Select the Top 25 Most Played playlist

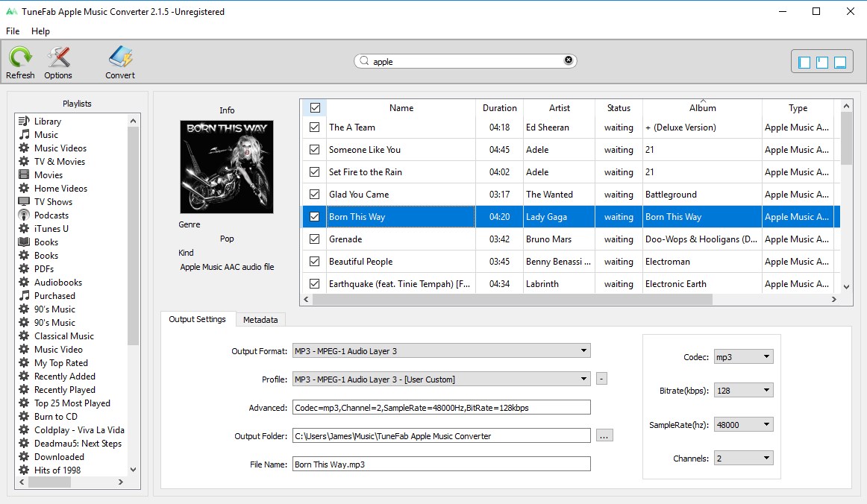click(x=72, y=403)
